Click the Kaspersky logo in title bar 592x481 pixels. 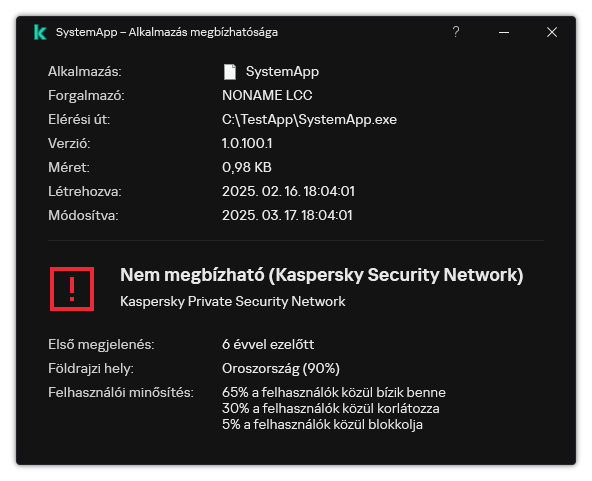tap(40, 32)
